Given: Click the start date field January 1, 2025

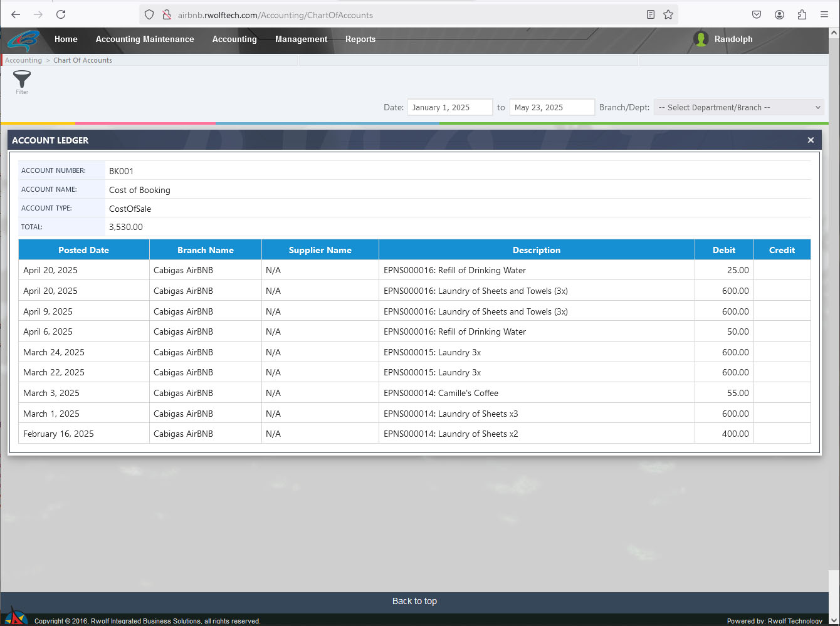Looking at the screenshot, I should (449, 108).
